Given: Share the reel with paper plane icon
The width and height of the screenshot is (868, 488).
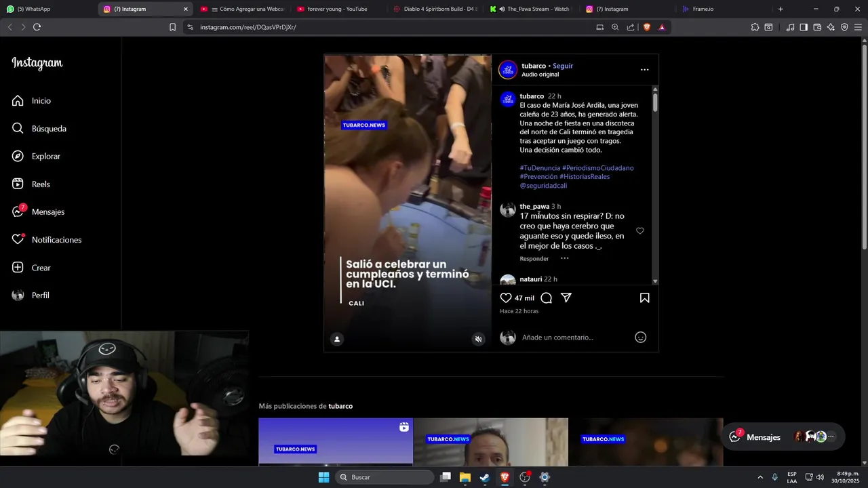Looking at the screenshot, I should click(x=566, y=298).
